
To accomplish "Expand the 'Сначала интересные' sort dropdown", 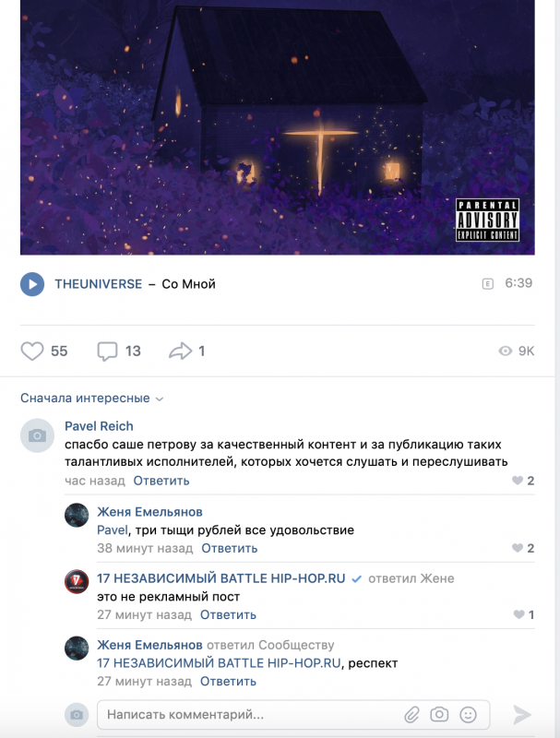I will pos(91,399).
